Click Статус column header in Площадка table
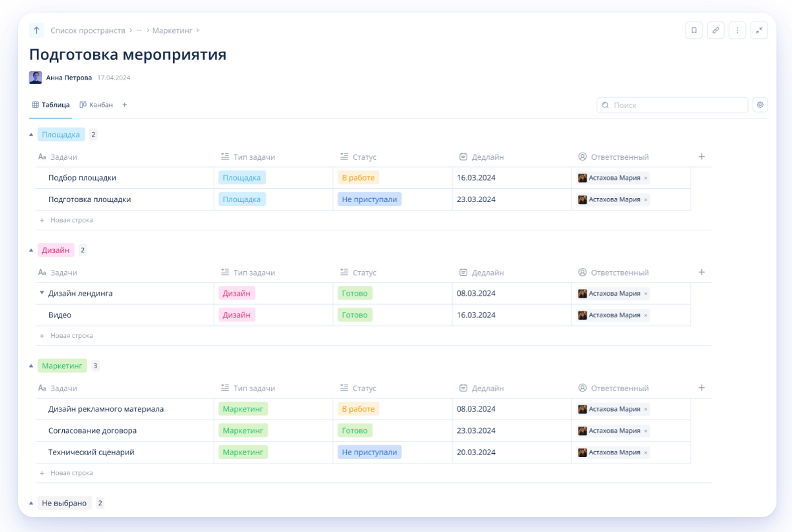 tap(358, 157)
